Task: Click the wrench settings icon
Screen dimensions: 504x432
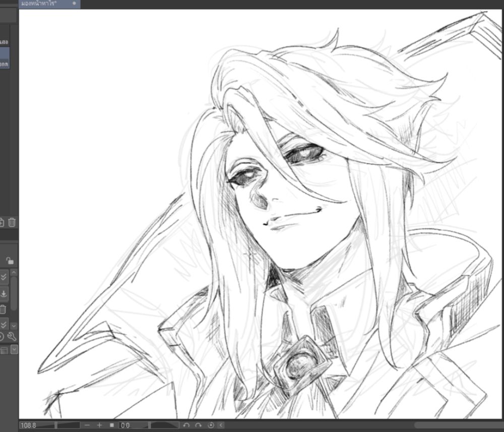Action: click(x=12, y=337)
